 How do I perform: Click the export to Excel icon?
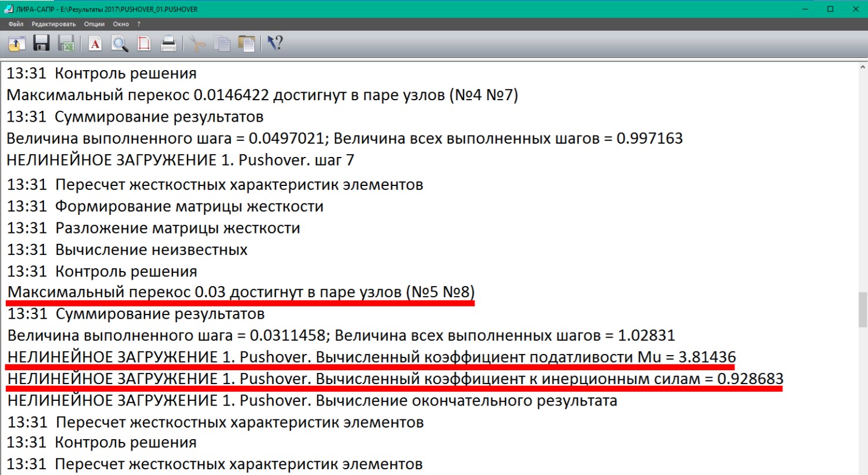click(x=66, y=43)
